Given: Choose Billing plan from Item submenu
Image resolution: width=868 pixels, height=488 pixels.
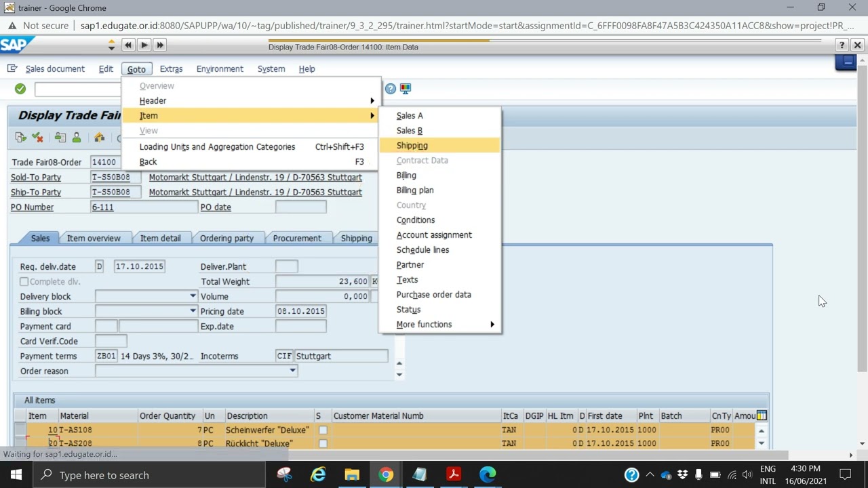Looking at the screenshot, I should pyautogui.click(x=440, y=190).
